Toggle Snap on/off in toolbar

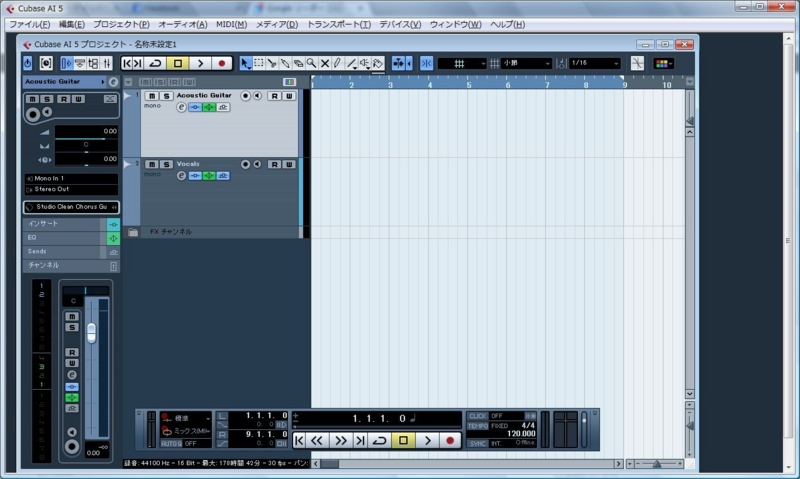(x=427, y=63)
